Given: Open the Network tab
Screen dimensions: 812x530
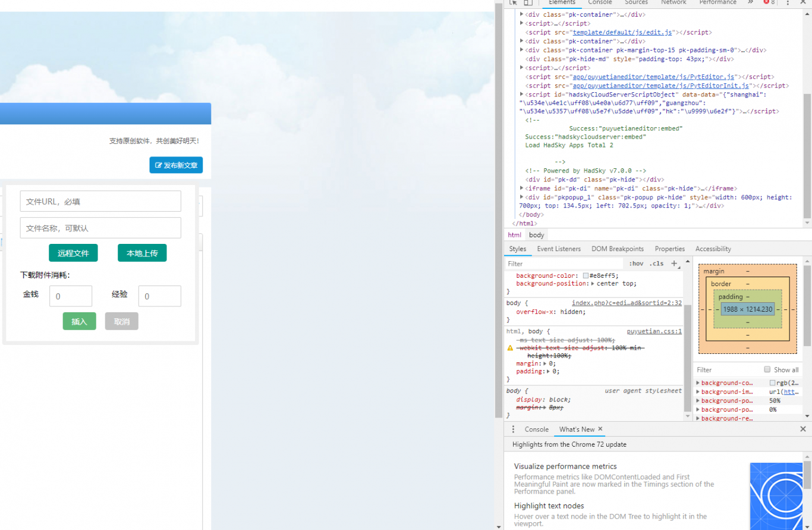Looking at the screenshot, I should [x=673, y=2].
